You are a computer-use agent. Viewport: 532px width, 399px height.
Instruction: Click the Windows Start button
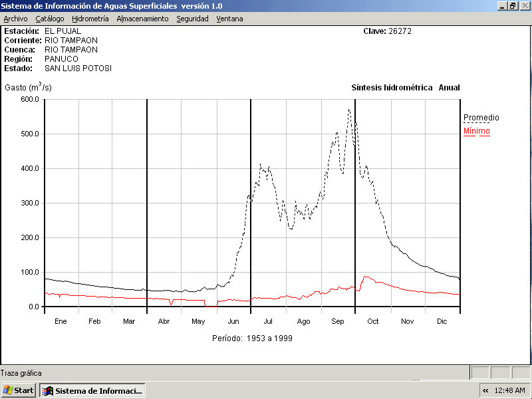[19, 390]
